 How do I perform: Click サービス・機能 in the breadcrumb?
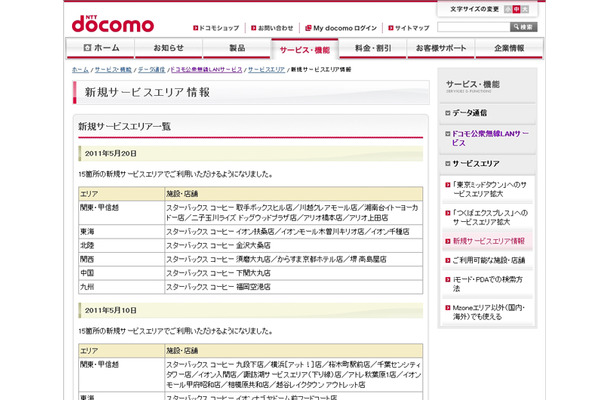click(x=113, y=70)
